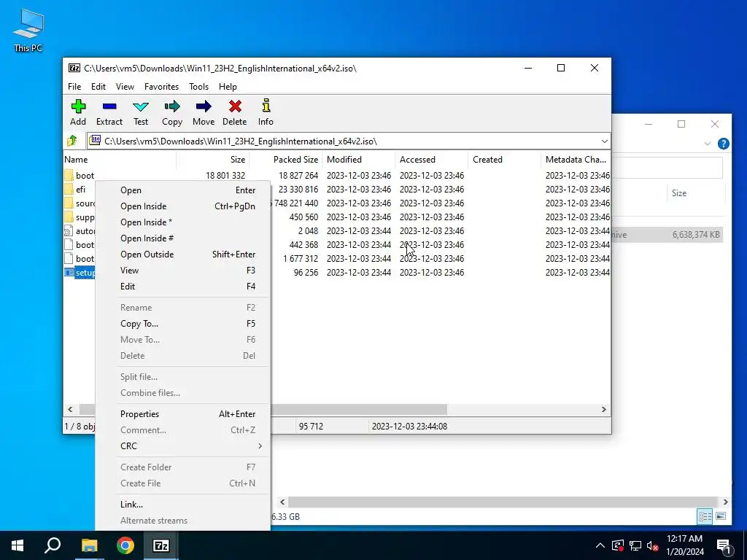Click the network tray icon
Viewport: 747px width, 560px height.
click(x=635, y=545)
